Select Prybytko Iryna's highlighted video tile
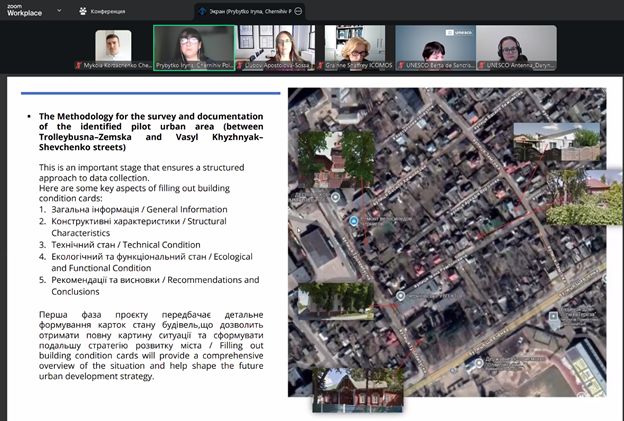Viewport: 624px width, 421px height. [194, 47]
